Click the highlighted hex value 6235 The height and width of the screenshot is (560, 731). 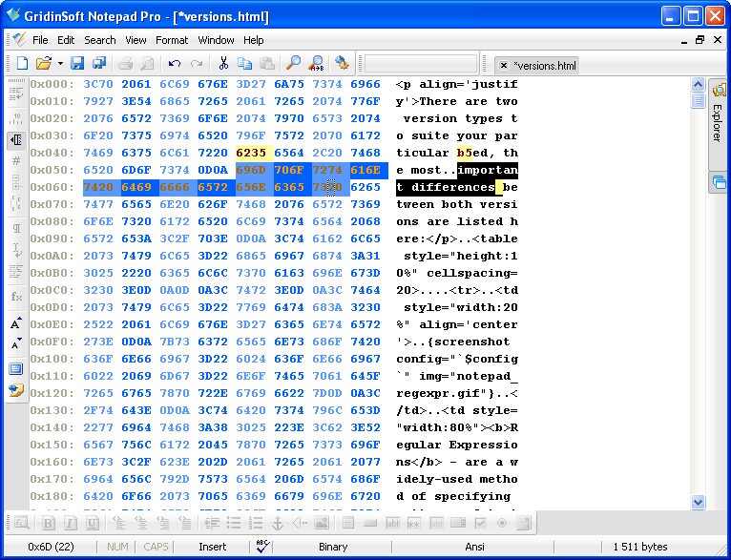[251, 153]
